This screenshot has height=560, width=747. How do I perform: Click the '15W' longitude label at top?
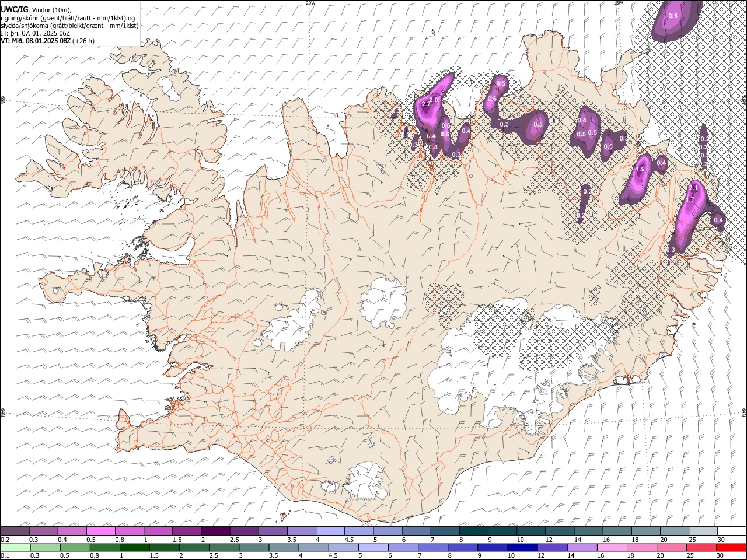[618, 3]
